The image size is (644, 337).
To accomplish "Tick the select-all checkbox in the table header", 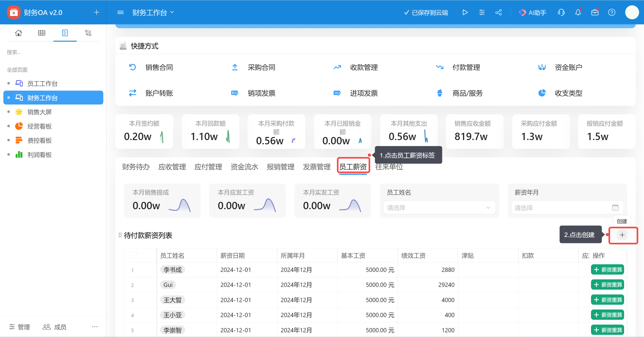I will [x=133, y=255].
